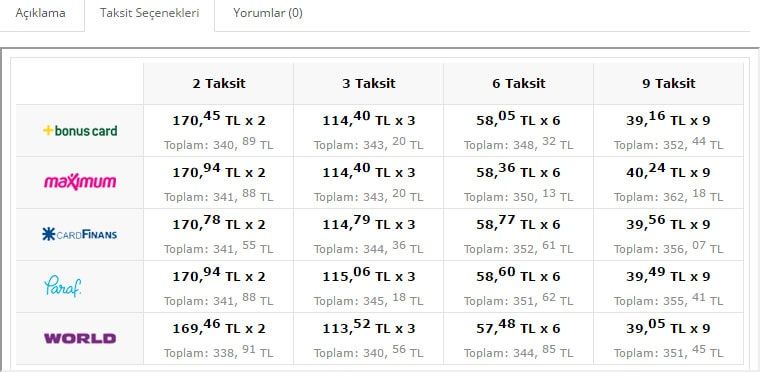Open the Açıklama tab
Viewport: 763px width, 372px height.
click(40, 13)
